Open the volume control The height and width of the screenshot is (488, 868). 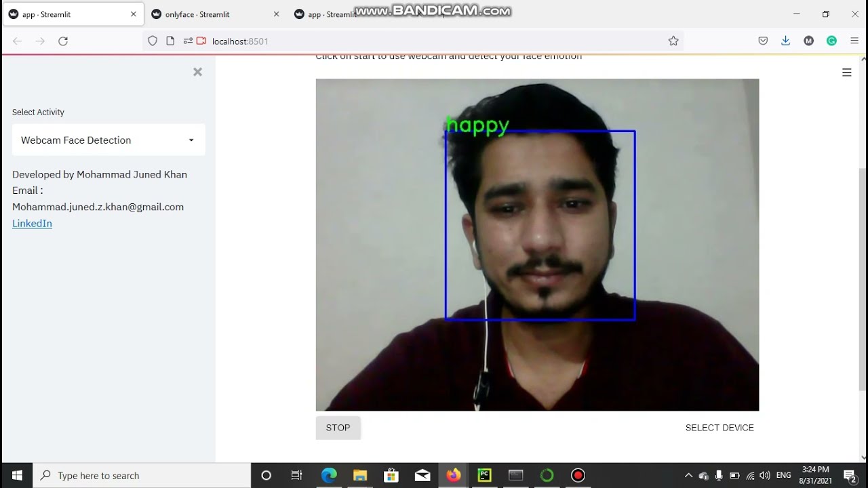coord(765,475)
